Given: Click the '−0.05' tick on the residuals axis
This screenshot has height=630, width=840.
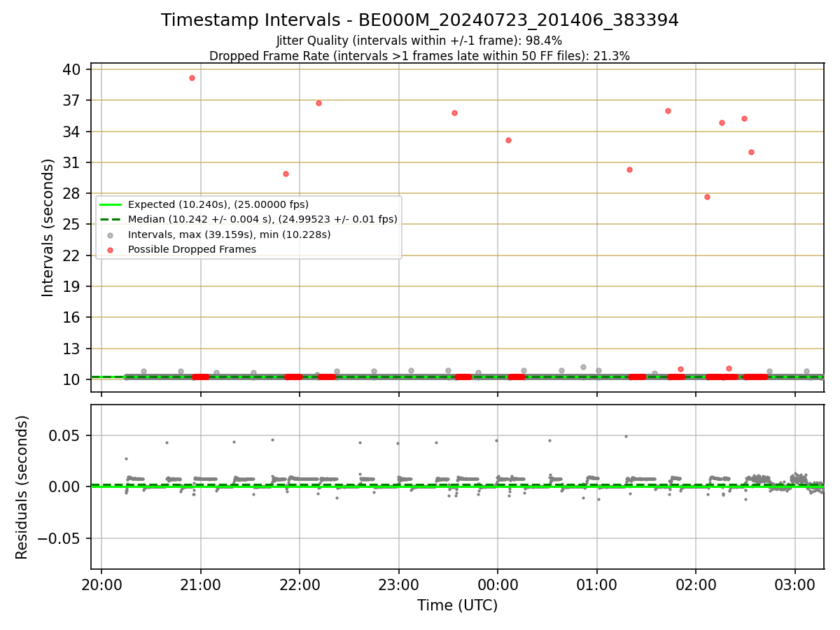Looking at the screenshot, I should (59, 538).
